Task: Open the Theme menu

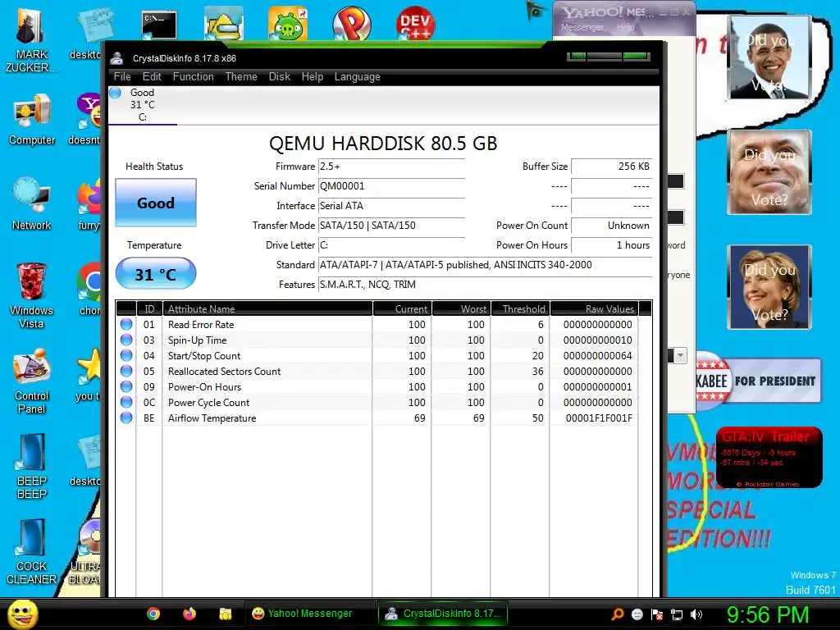Action: click(x=241, y=76)
